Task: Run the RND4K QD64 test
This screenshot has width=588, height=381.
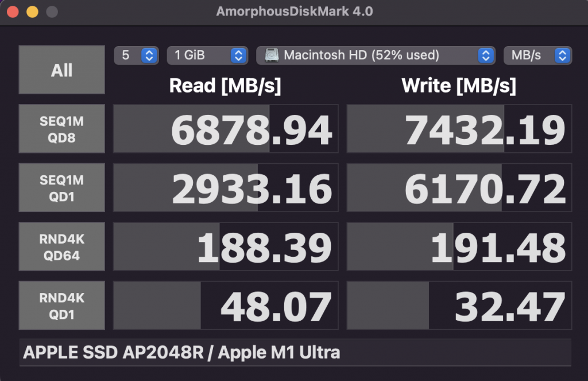Action: pyautogui.click(x=61, y=246)
